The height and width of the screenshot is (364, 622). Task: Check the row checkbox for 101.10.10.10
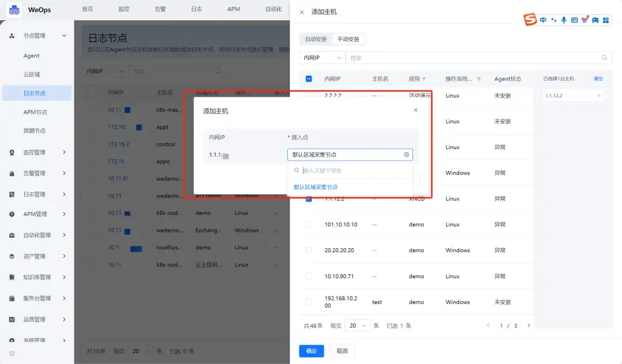(x=309, y=225)
